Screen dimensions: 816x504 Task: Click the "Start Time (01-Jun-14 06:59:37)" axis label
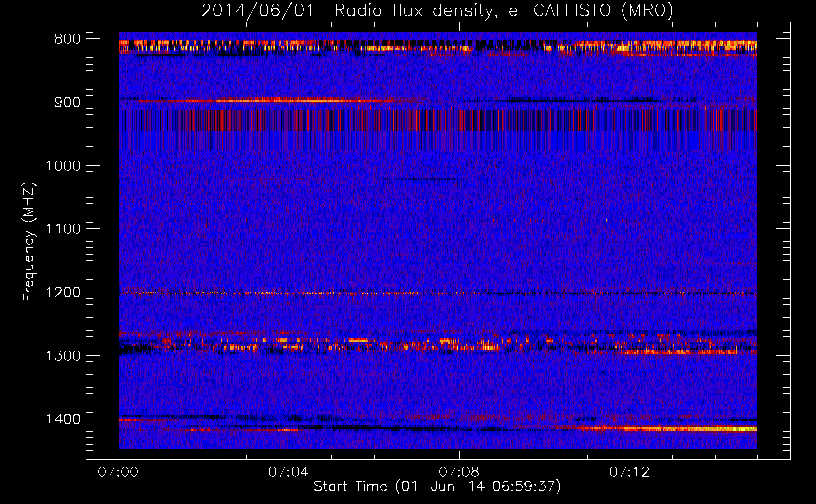point(437,487)
